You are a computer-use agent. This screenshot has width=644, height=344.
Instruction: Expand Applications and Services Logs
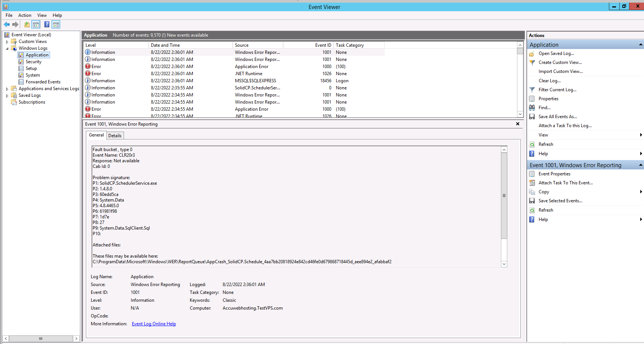(x=7, y=88)
